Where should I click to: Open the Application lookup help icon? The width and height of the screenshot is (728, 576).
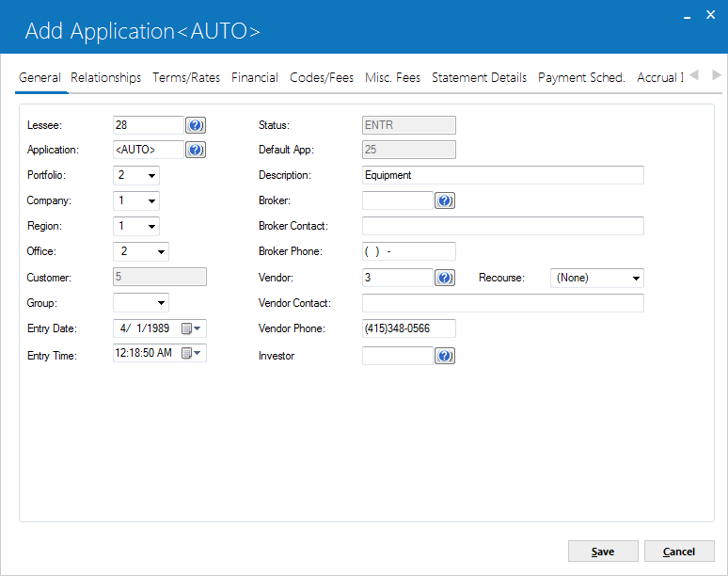pos(196,150)
